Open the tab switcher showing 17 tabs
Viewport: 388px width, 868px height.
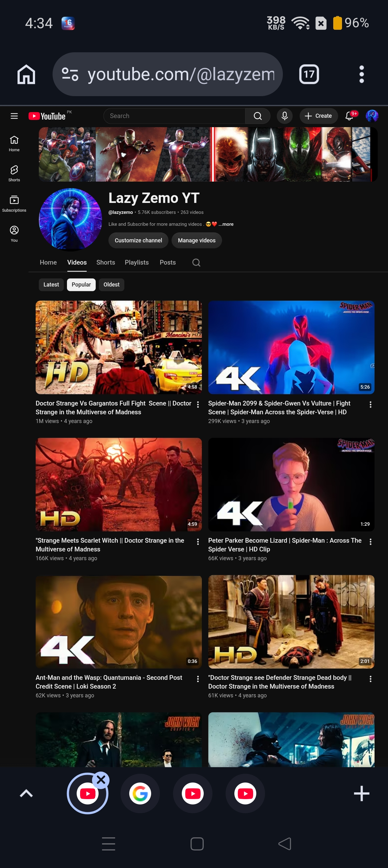pyautogui.click(x=309, y=74)
